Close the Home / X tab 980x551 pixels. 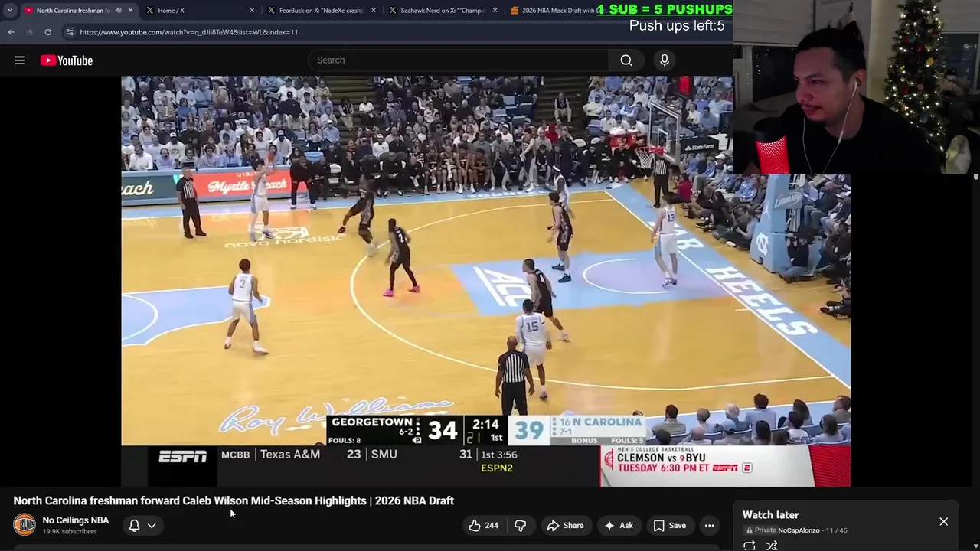(252, 11)
